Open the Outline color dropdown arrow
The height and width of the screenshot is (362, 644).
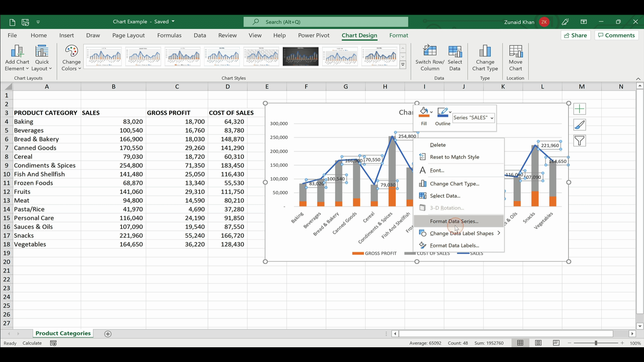(x=450, y=112)
